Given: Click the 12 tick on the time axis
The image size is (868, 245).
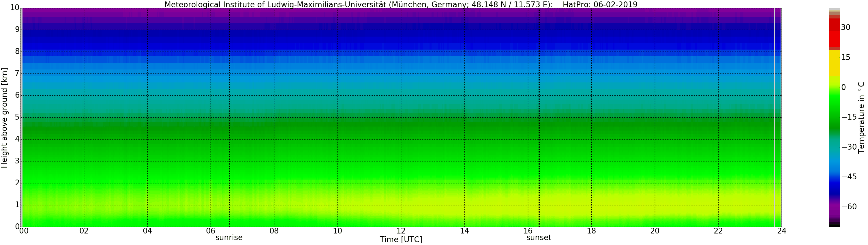Looking at the screenshot, I should [401, 231].
